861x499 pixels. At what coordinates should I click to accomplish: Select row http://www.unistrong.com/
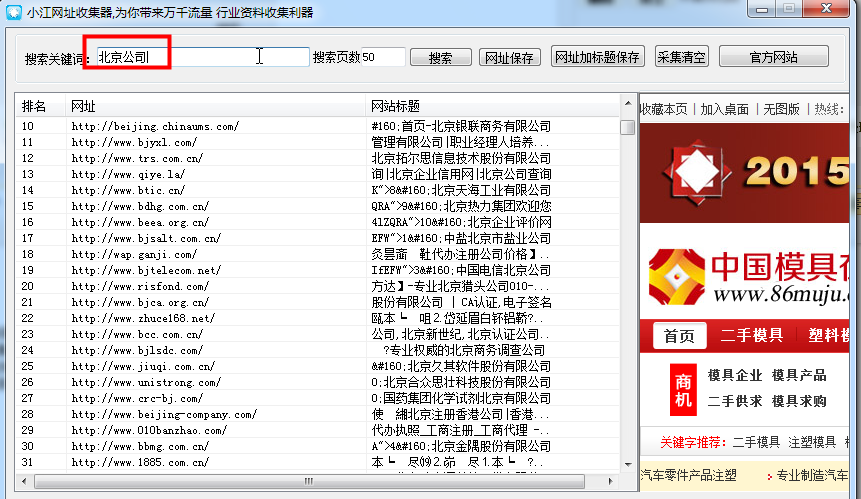click(x=318, y=382)
